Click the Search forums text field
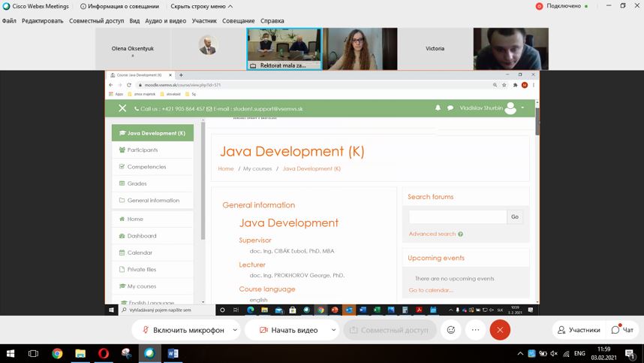 tap(457, 216)
